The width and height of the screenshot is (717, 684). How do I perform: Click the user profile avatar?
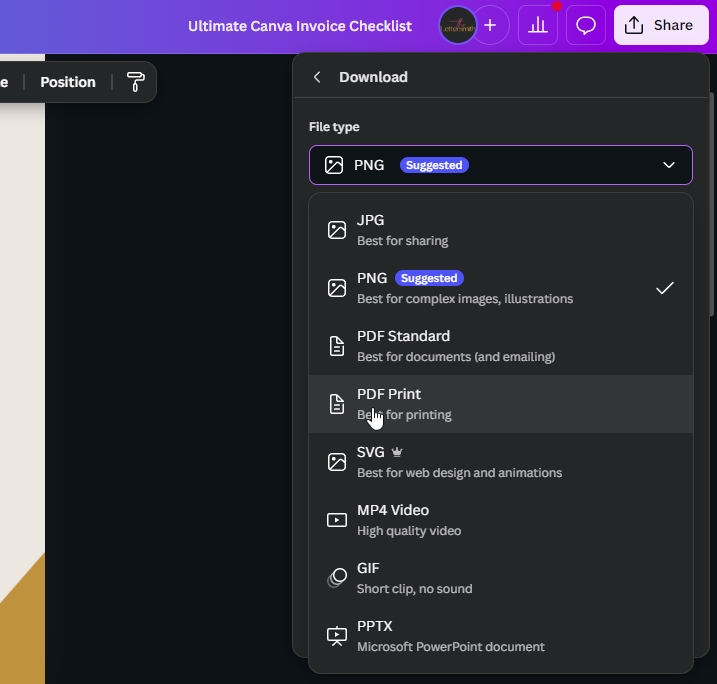[x=458, y=26]
